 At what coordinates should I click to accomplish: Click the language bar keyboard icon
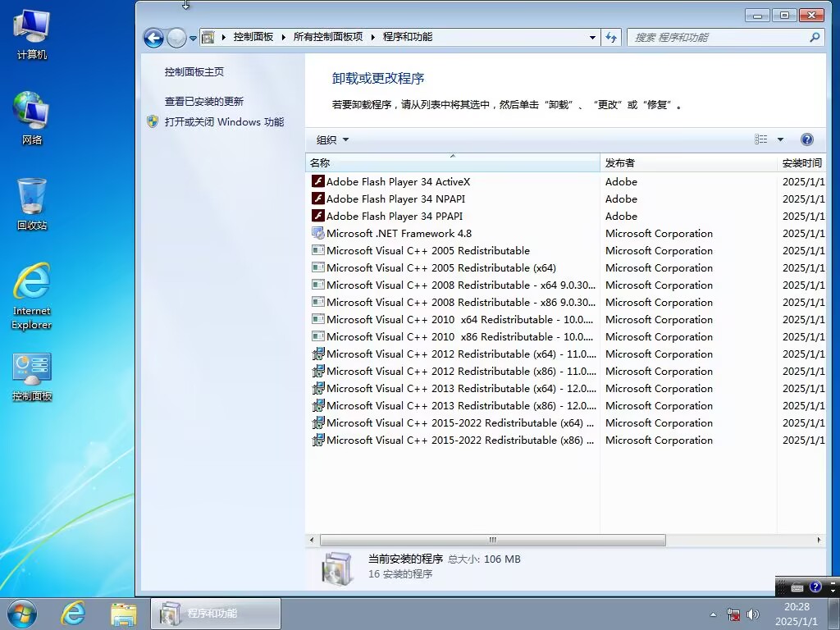(797, 587)
